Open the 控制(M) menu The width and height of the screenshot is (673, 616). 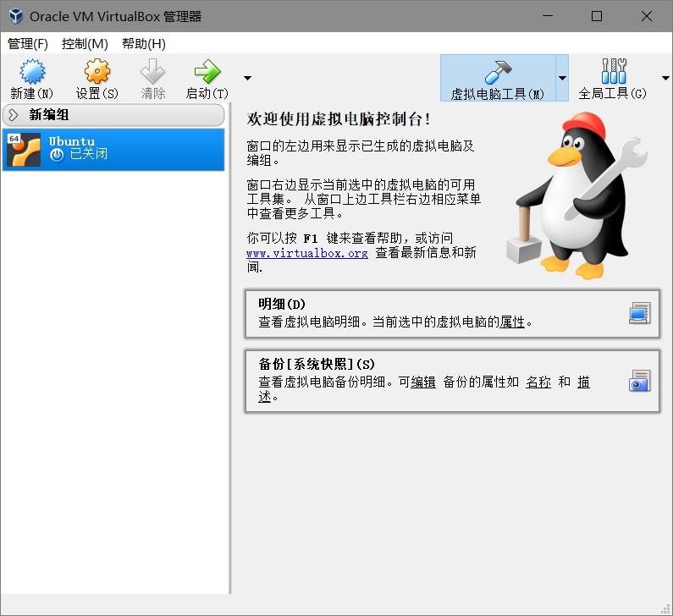click(x=85, y=44)
